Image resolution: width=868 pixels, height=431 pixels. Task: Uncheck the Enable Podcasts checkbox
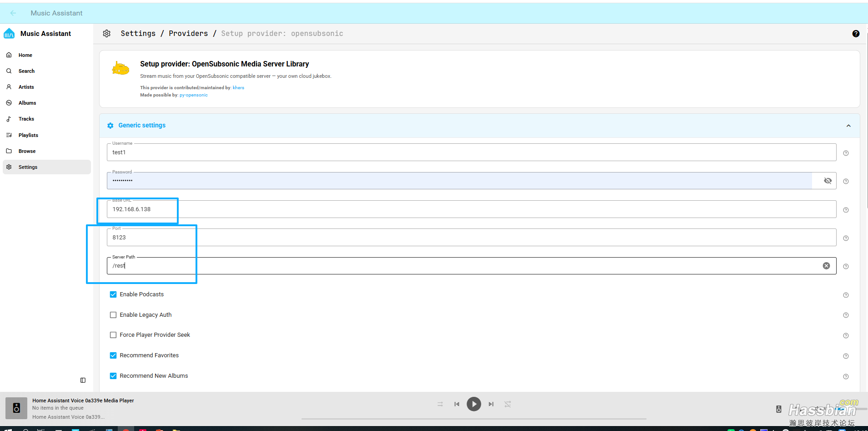[113, 294]
